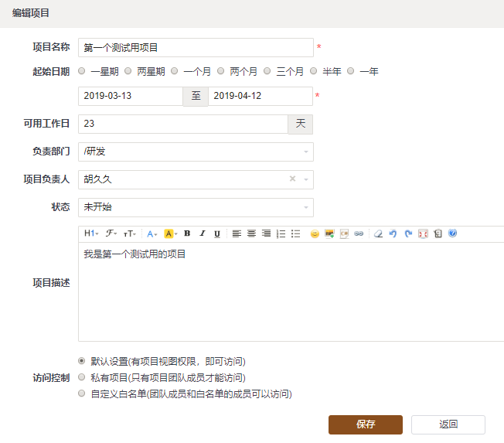Click the 返回 button
504x443 pixels.
tap(448, 424)
